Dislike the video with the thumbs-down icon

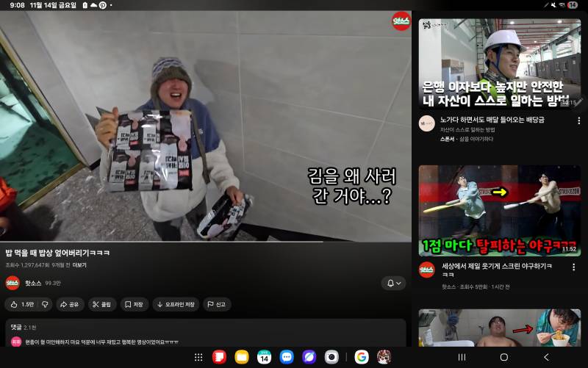click(45, 304)
